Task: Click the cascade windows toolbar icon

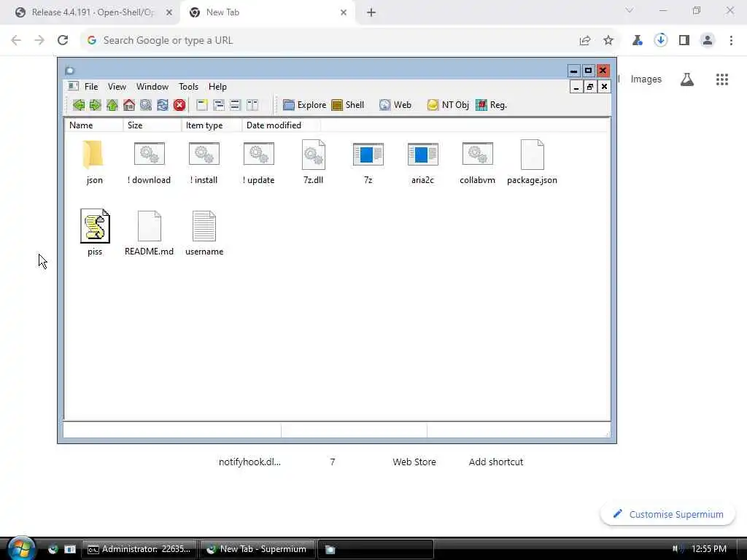Action: pyautogui.click(x=219, y=105)
